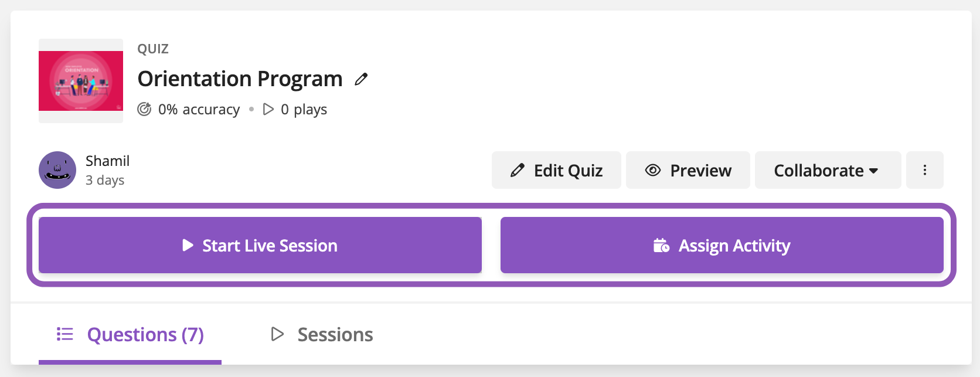The width and height of the screenshot is (980, 377).
Task: Open the Sessions tab
Action: 322,335
